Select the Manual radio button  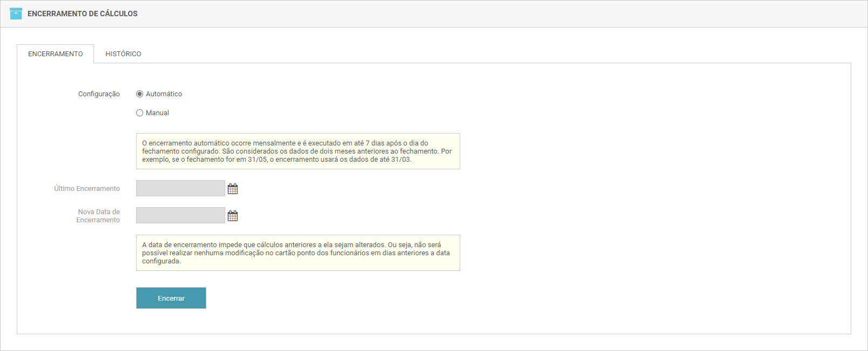pos(140,113)
